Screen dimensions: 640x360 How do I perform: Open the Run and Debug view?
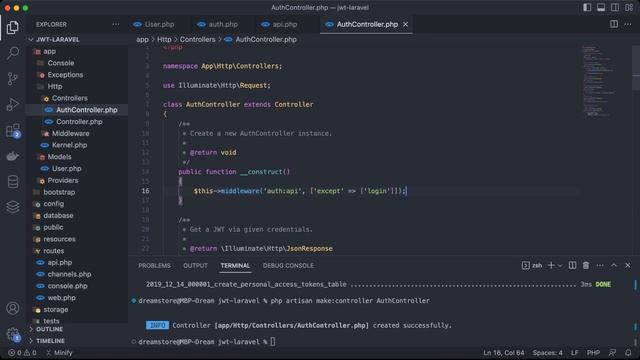[x=13, y=104]
